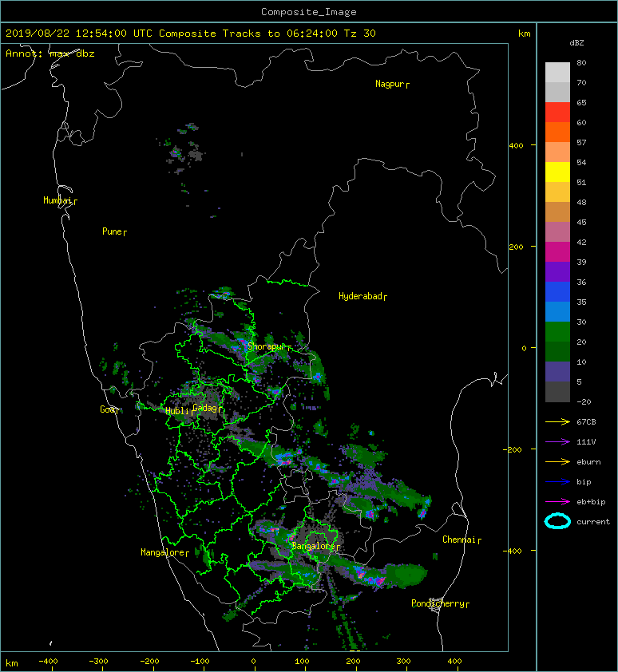The image size is (618, 672).
Task: Click the Pondicherry city label
Action: coord(438,603)
